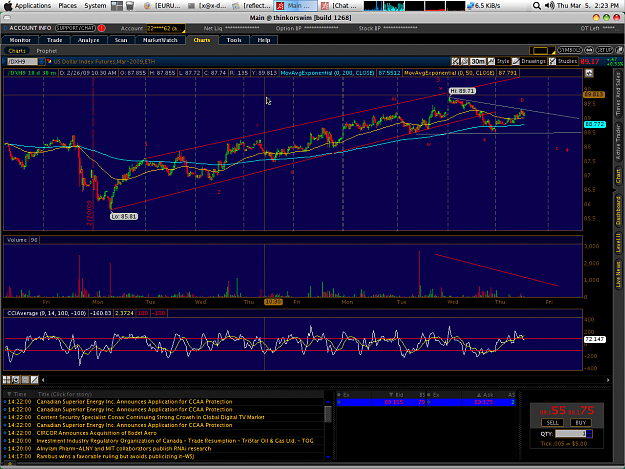Open the Studies menu
This screenshot has height=469, width=625.
[x=563, y=61]
